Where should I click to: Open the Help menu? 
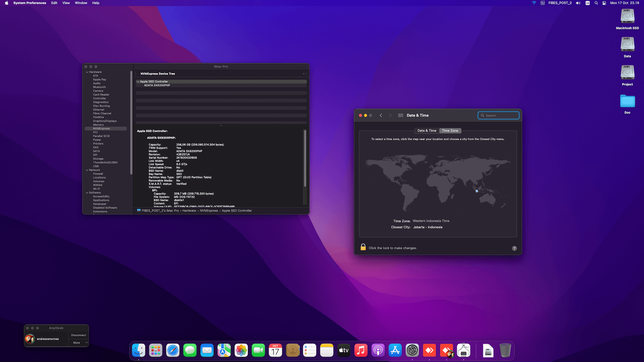96,3
